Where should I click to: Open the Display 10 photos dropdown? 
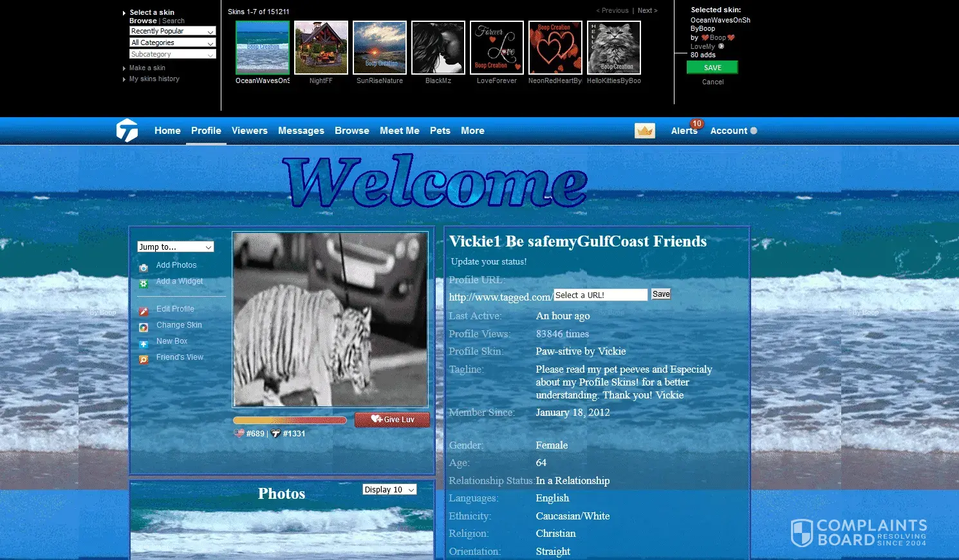click(389, 489)
